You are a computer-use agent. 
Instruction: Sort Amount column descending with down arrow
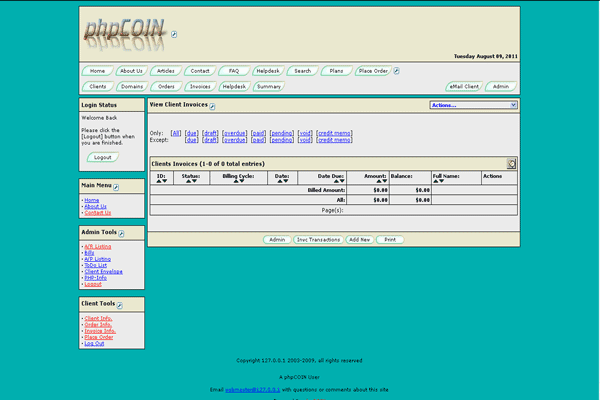coord(385,181)
